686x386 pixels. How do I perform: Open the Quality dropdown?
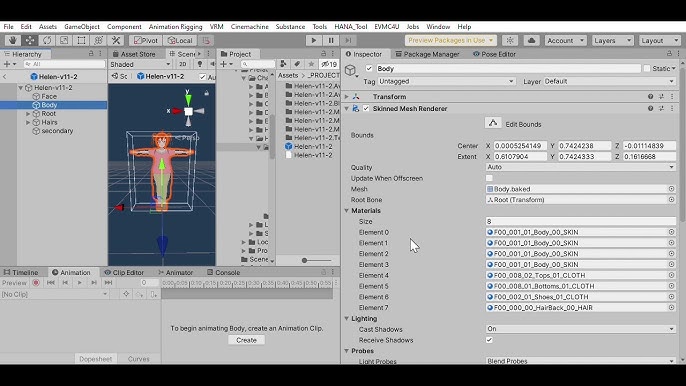[x=581, y=167]
